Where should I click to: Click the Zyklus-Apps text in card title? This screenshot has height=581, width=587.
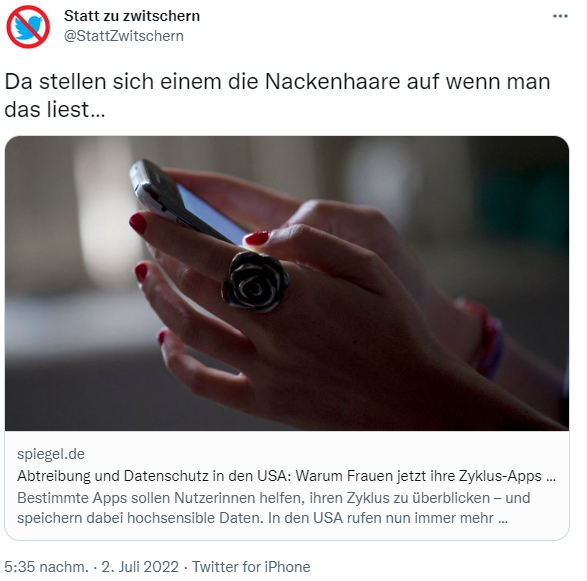pyautogui.click(x=500, y=476)
